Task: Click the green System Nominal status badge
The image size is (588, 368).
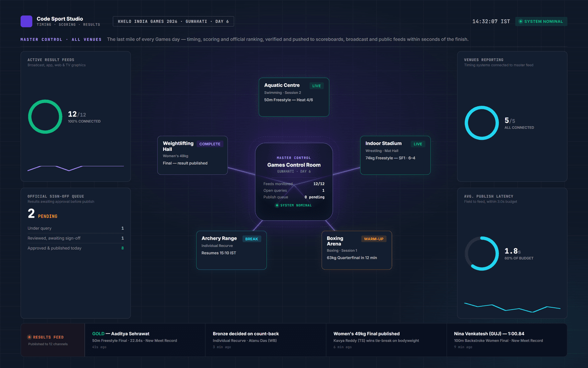Action: [x=541, y=22]
